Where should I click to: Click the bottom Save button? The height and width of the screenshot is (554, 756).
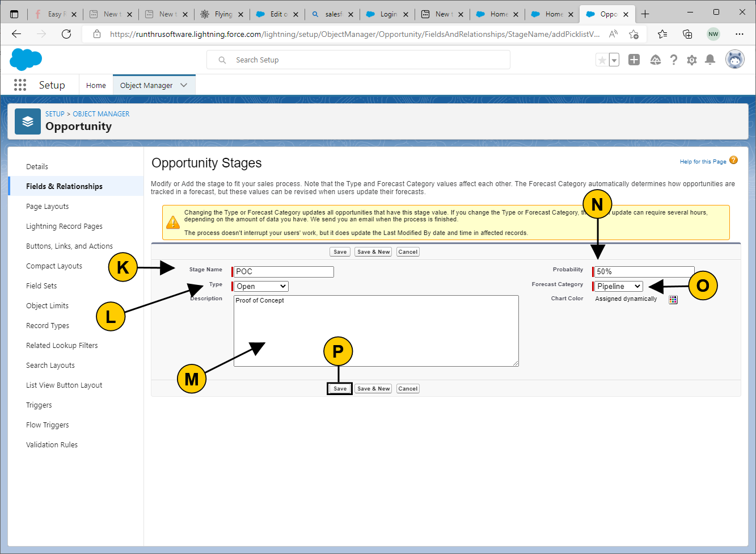pos(340,389)
